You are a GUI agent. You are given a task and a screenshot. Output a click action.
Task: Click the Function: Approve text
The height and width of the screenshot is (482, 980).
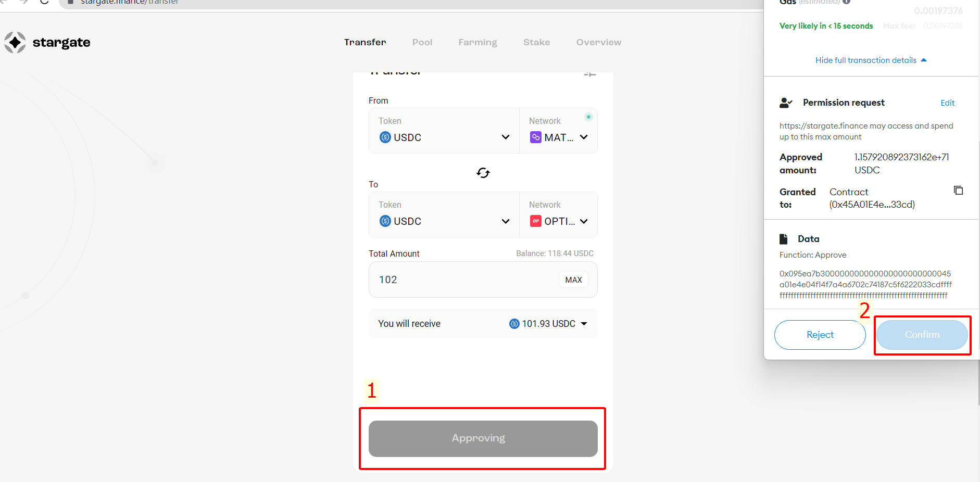(x=812, y=255)
